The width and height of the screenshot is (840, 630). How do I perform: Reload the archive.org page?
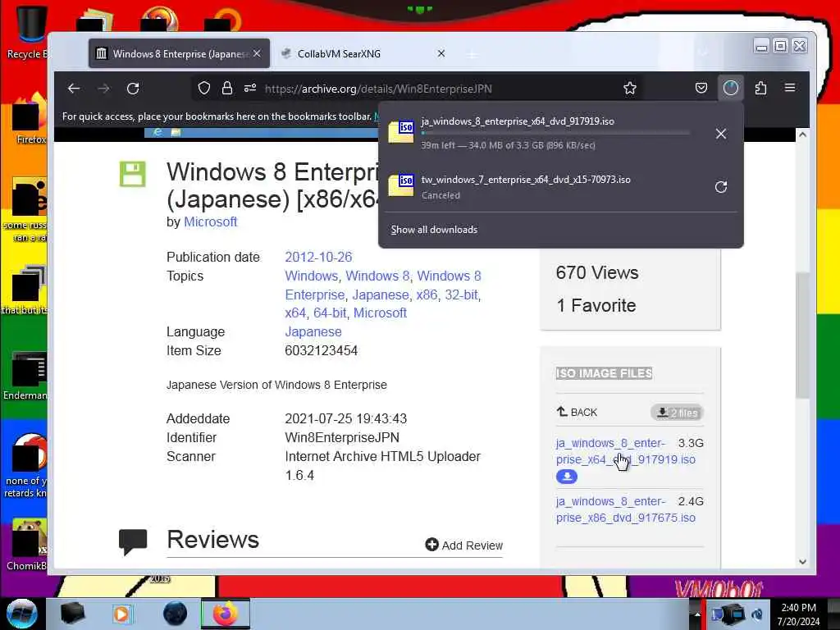click(x=133, y=89)
